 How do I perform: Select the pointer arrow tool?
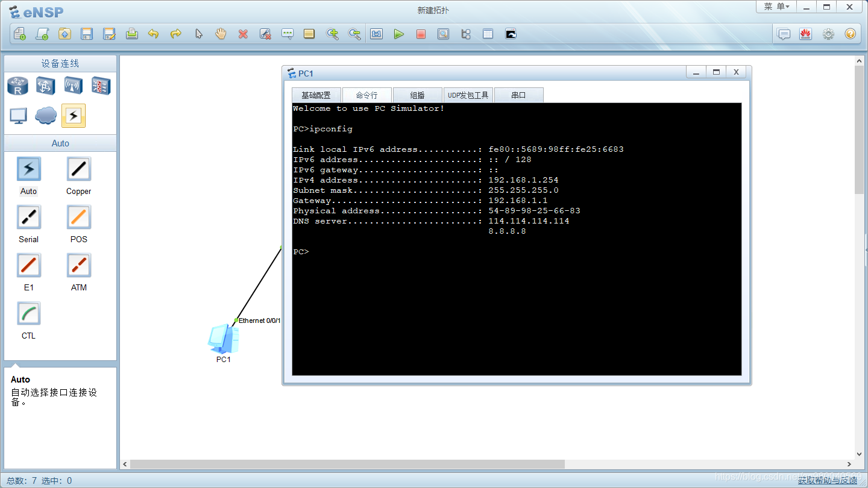point(198,34)
